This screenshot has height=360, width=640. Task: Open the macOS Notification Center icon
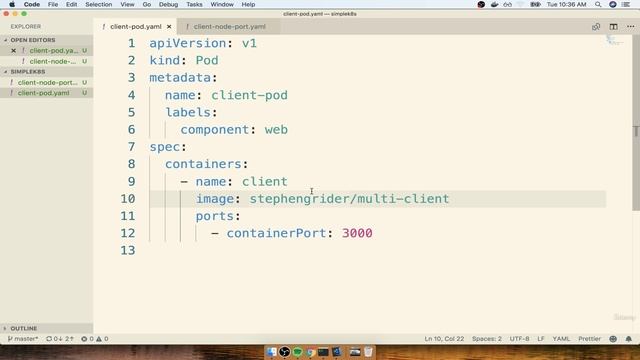(x=626, y=4)
